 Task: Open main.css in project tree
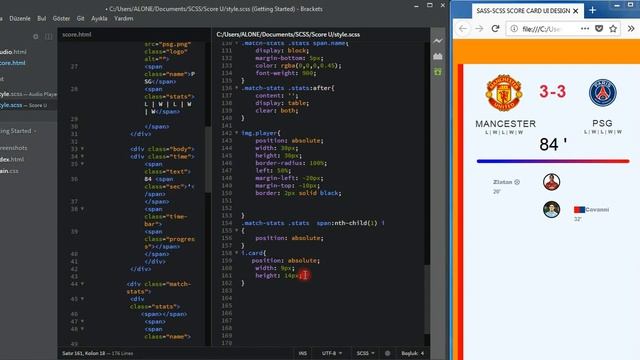pos(9,171)
